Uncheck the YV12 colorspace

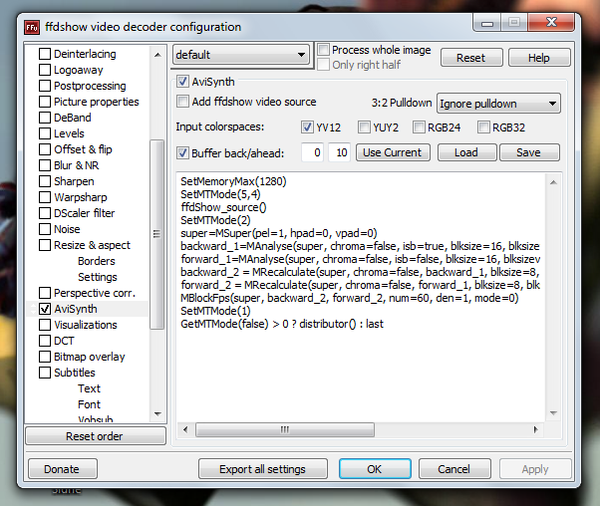click(307, 127)
